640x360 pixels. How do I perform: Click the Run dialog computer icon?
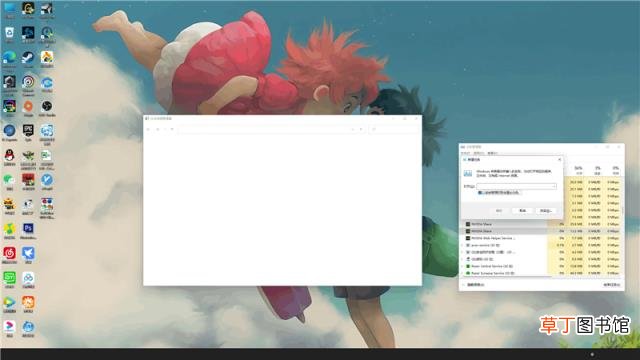coord(468,173)
